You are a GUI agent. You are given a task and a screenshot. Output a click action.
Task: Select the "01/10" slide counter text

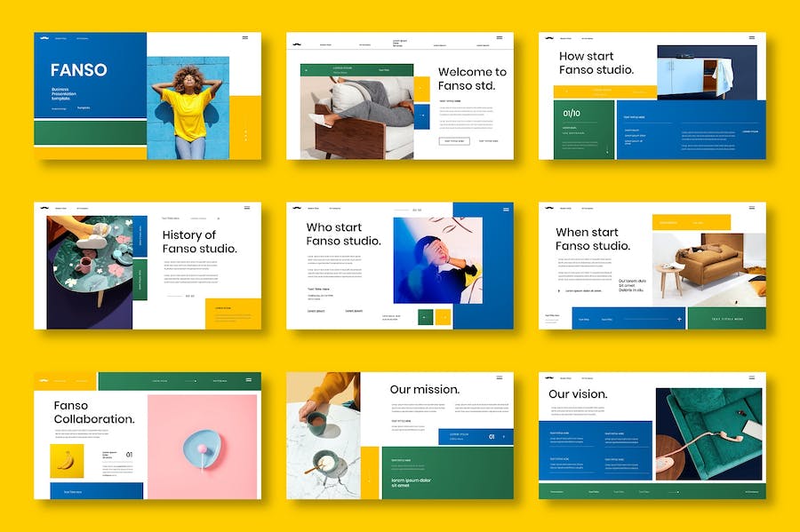[x=572, y=113]
